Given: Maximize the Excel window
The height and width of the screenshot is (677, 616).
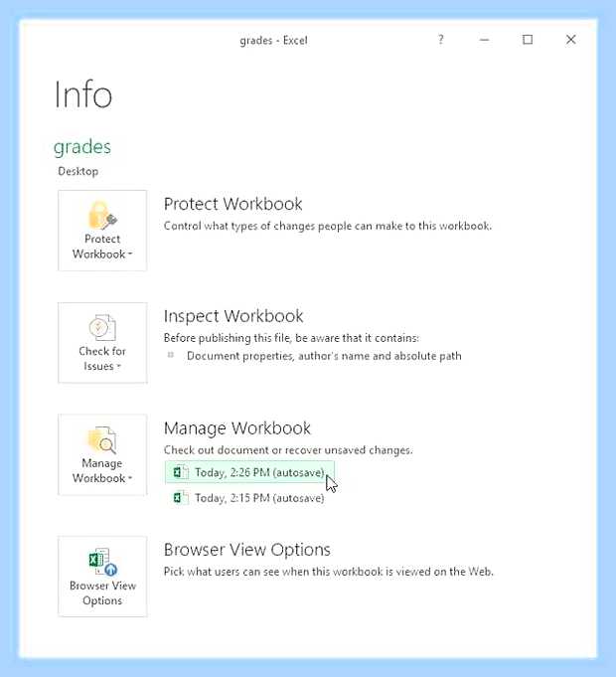Looking at the screenshot, I should pyautogui.click(x=528, y=40).
